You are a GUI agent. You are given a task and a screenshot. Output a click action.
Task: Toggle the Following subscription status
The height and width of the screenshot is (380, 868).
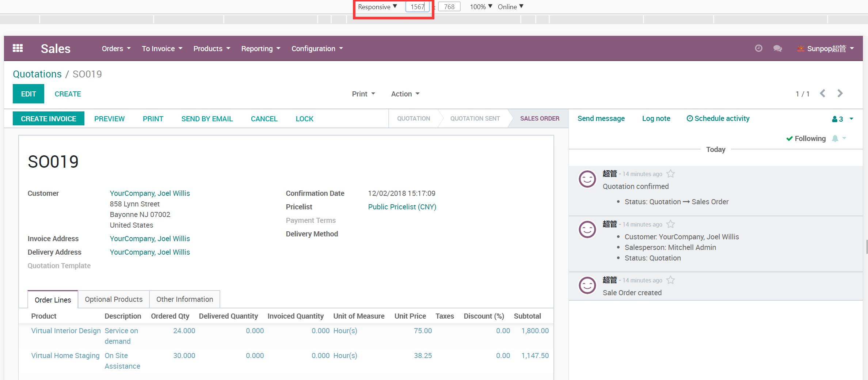coord(806,138)
